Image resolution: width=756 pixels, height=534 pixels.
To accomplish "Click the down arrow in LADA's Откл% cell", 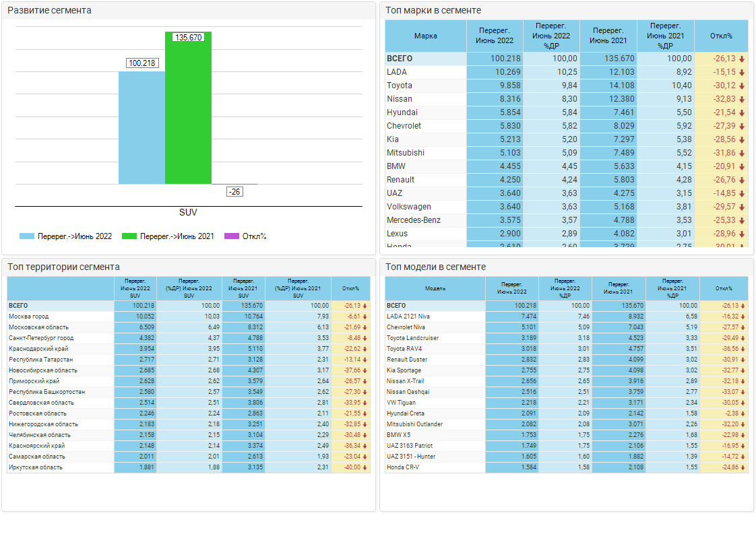I will tap(742, 72).
